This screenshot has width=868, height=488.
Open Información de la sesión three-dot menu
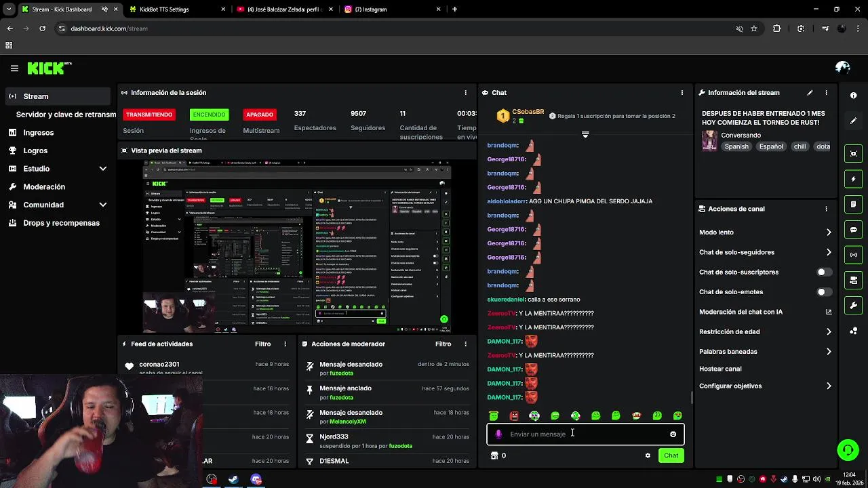[465, 93]
